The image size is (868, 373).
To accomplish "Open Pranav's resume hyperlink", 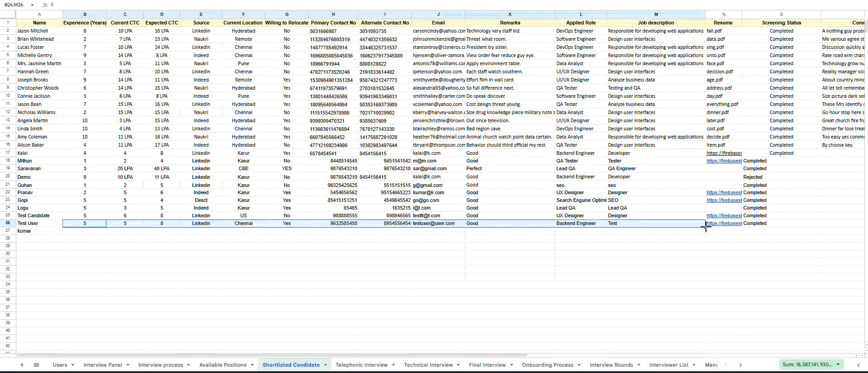I will [x=724, y=192].
